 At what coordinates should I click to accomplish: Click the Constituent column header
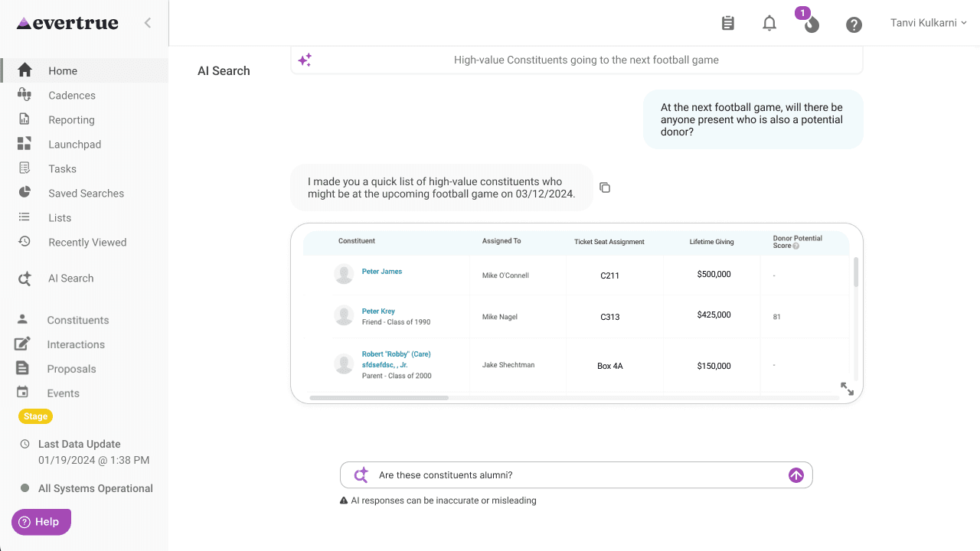tap(357, 241)
